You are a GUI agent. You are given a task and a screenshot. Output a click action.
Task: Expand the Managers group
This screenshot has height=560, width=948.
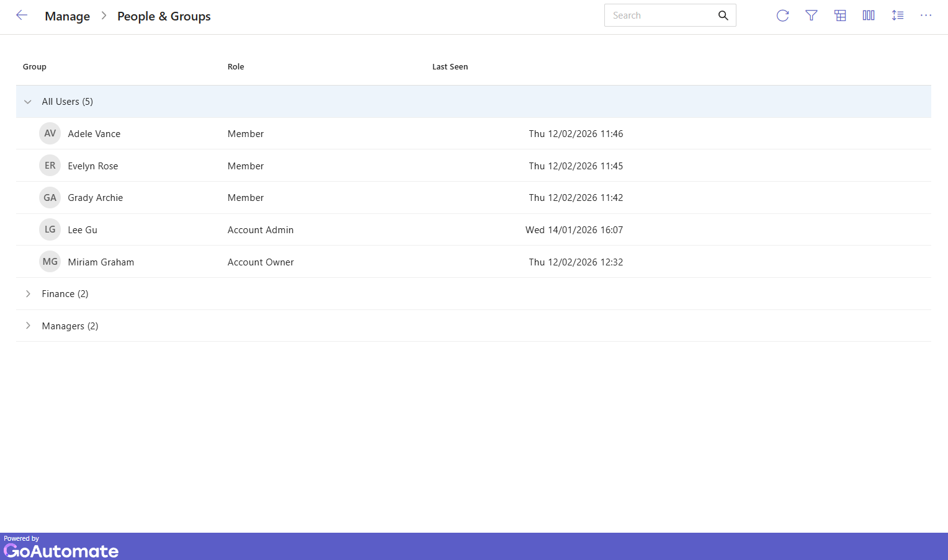point(28,326)
